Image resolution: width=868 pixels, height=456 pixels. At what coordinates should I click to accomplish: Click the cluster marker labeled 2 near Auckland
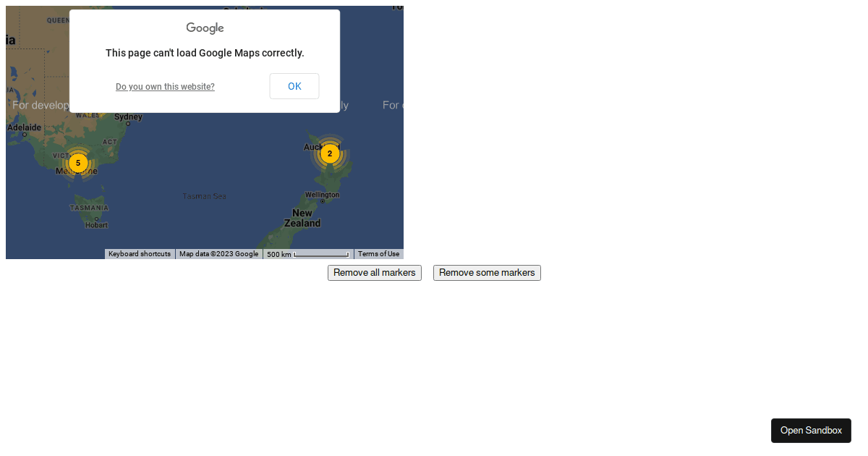click(329, 153)
